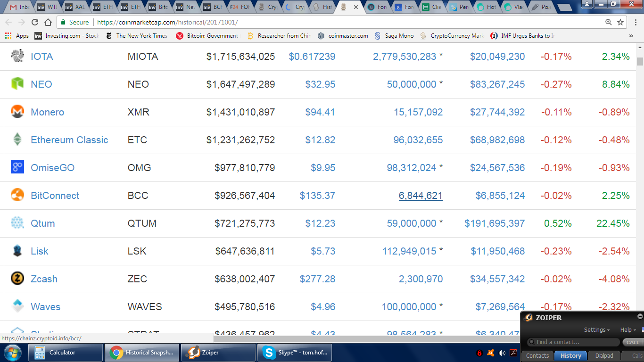
Task: Click Qtum's 7-day change 22.45%
Action: (x=613, y=223)
